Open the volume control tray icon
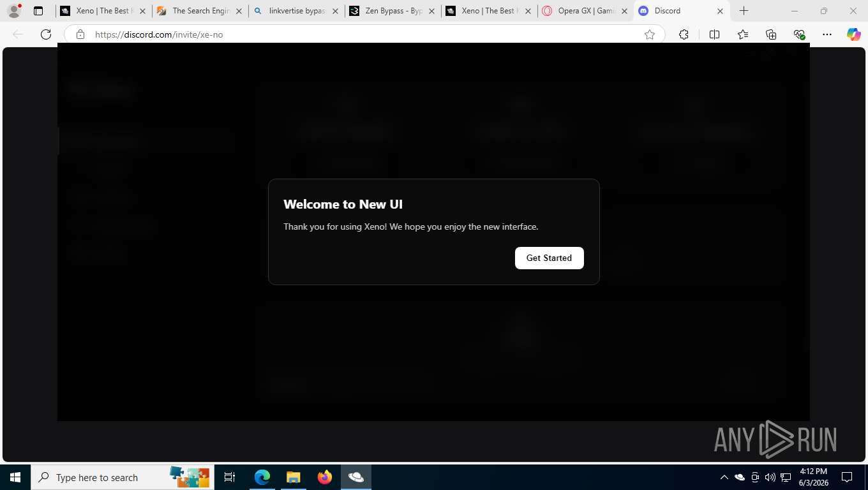This screenshot has width=868, height=490. [770, 477]
